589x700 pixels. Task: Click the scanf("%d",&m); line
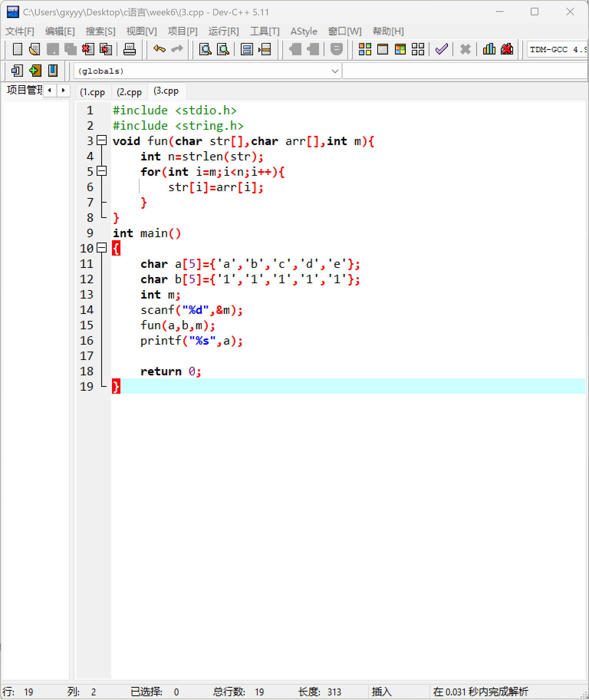click(x=192, y=310)
